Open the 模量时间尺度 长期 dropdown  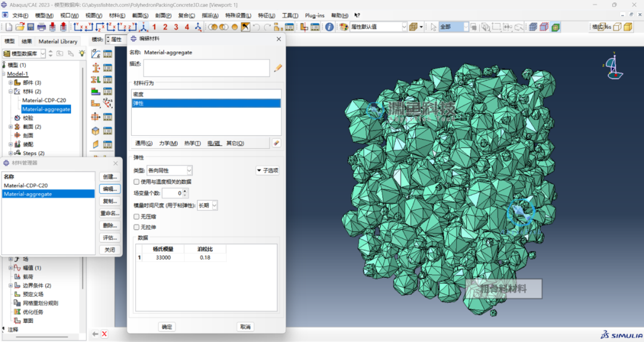pos(208,206)
